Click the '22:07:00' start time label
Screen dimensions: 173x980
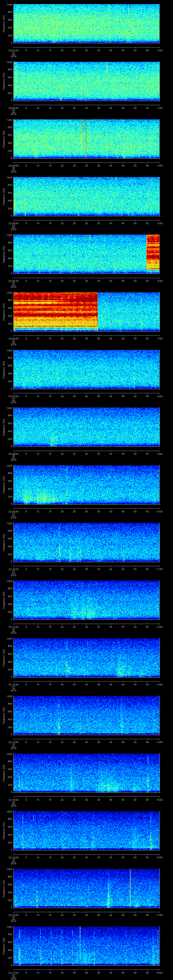pos(13,396)
